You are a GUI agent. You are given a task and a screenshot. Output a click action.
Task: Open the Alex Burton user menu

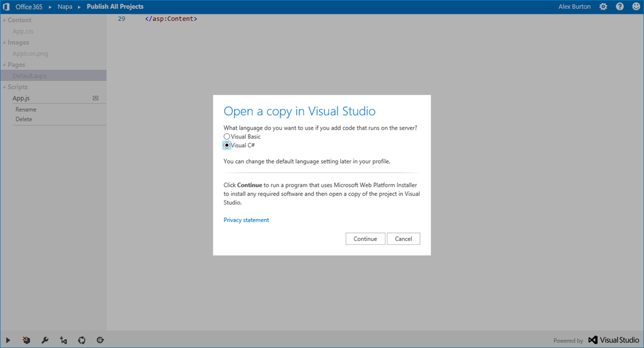coord(574,6)
